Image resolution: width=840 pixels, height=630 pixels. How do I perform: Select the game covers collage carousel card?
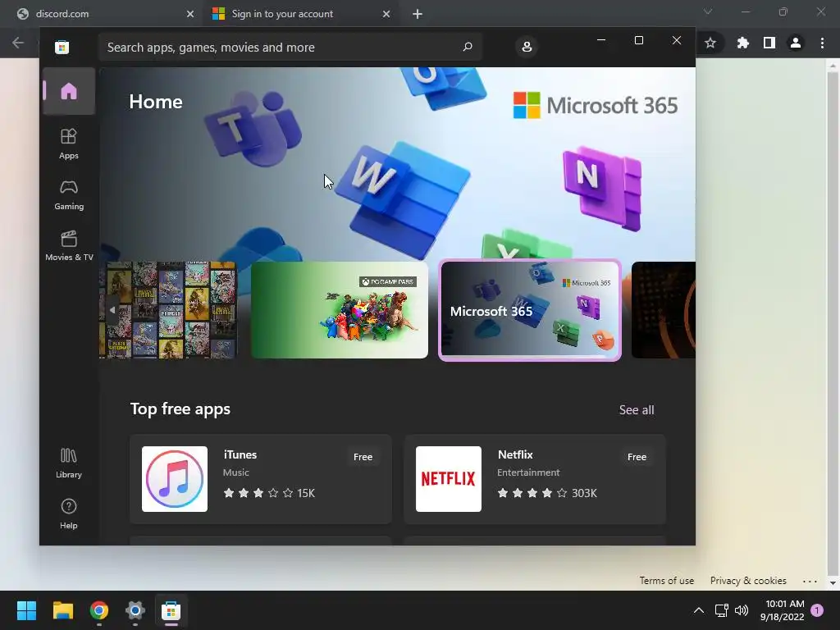click(x=168, y=310)
